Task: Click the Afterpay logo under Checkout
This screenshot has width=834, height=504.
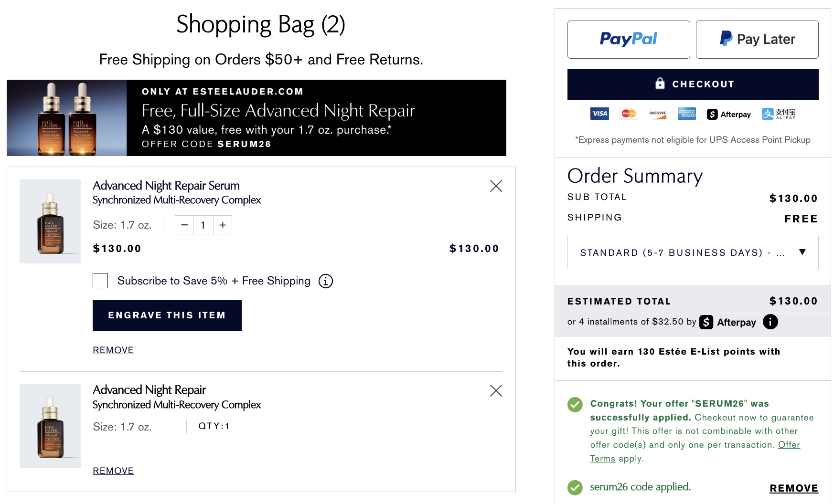Action: click(x=729, y=114)
